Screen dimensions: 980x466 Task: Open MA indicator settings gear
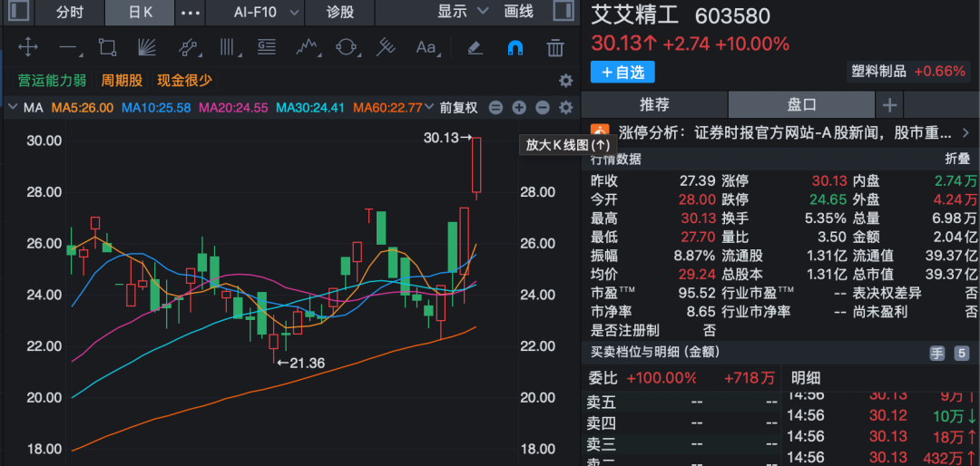point(565,108)
